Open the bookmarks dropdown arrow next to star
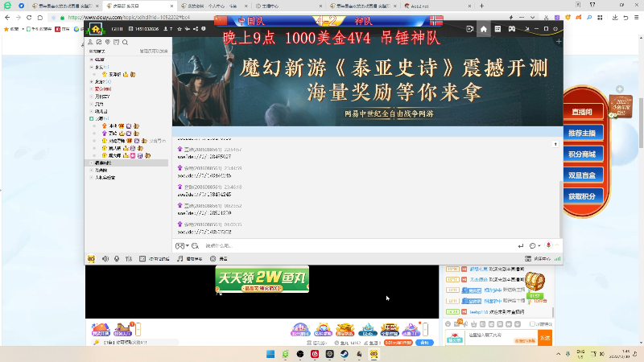The width and height of the screenshot is (644, 362). (23, 29)
